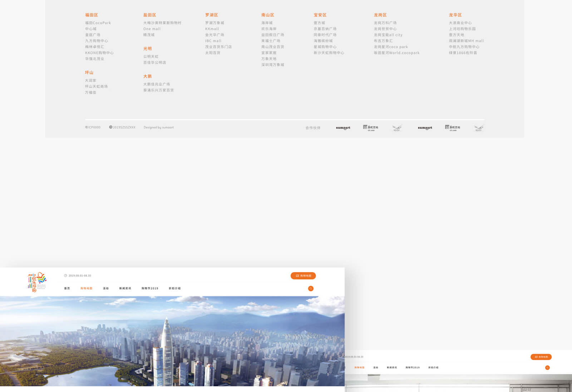Click the clock icon beside 2019.08.01-08.30

tap(65, 276)
